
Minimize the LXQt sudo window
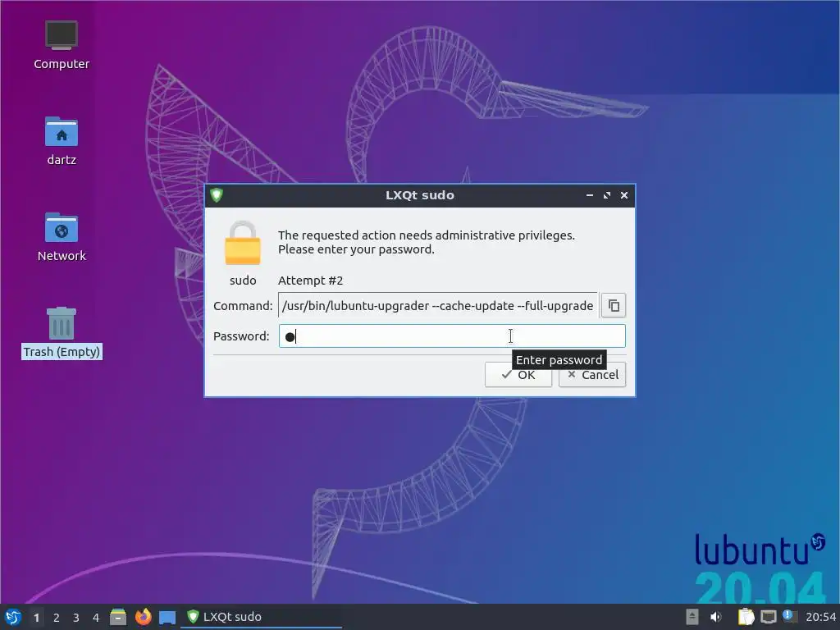(x=590, y=195)
